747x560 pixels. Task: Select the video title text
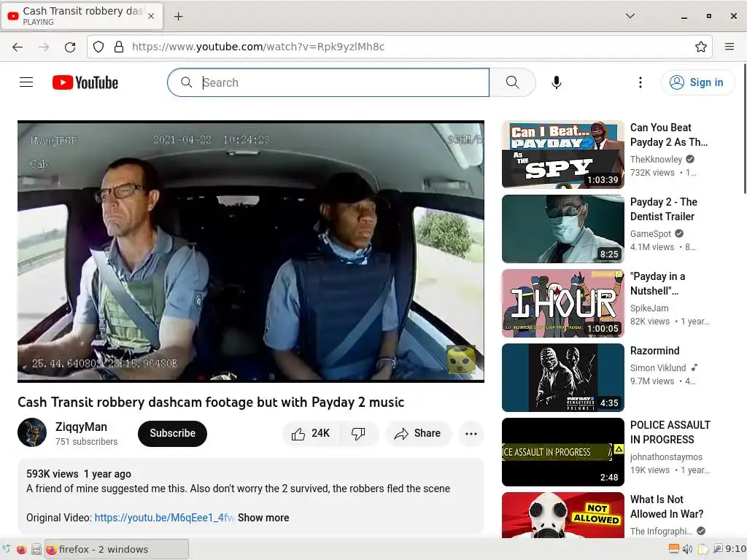(211, 402)
